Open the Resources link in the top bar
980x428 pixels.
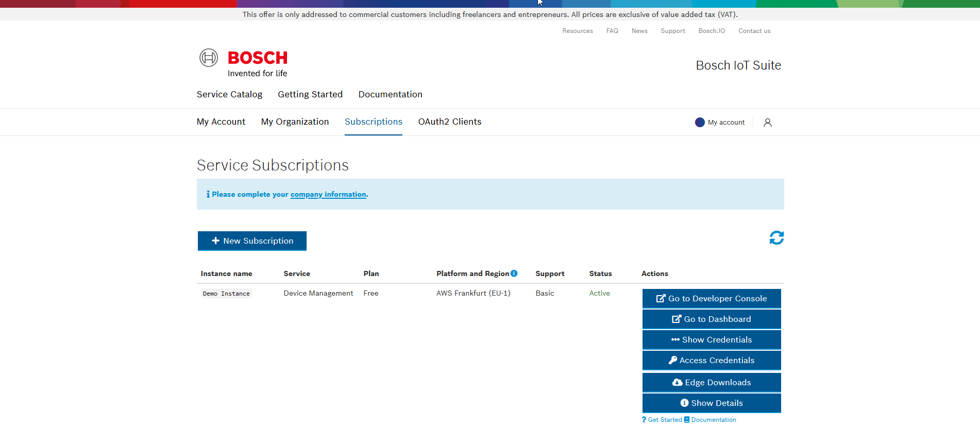click(x=578, y=31)
